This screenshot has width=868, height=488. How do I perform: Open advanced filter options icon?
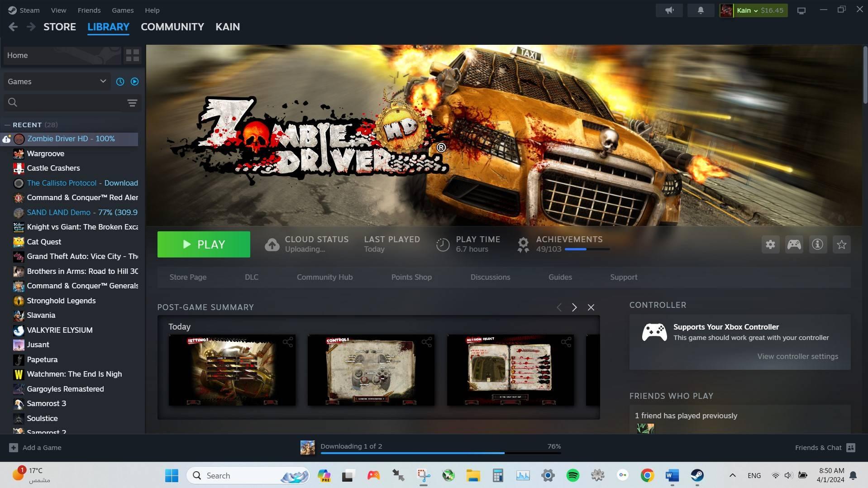click(x=132, y=103)
